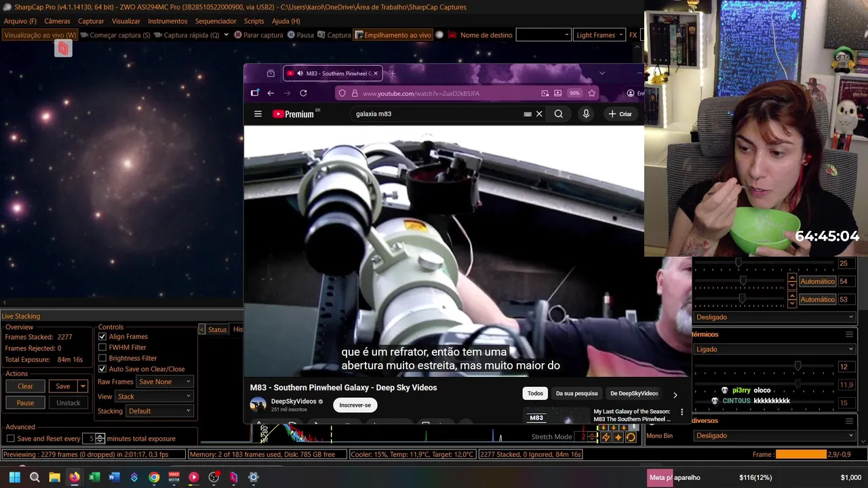
Task: Open the Firefox downloads panel
Action: (557, 93)
